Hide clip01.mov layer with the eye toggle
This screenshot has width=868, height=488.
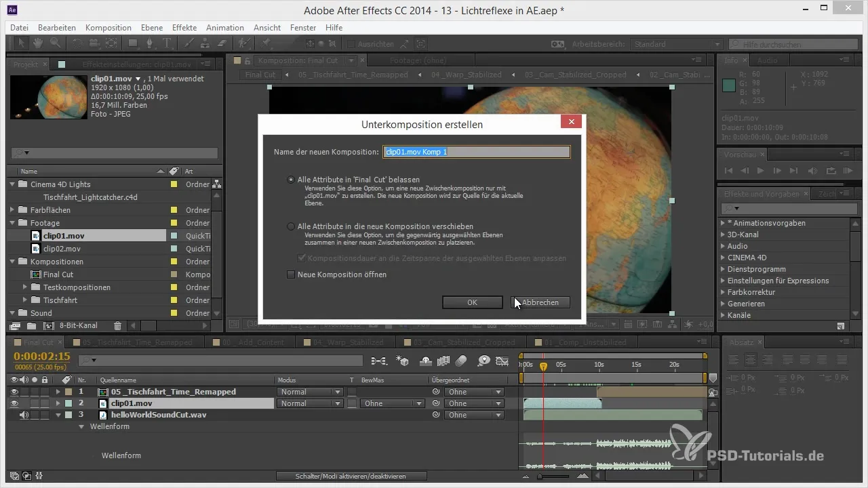click(15, 403)
